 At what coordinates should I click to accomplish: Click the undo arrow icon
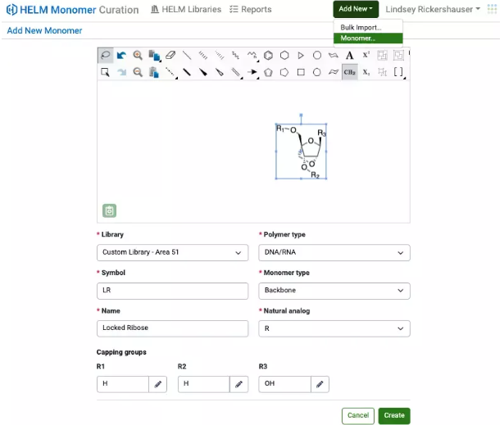pos(121,56)
